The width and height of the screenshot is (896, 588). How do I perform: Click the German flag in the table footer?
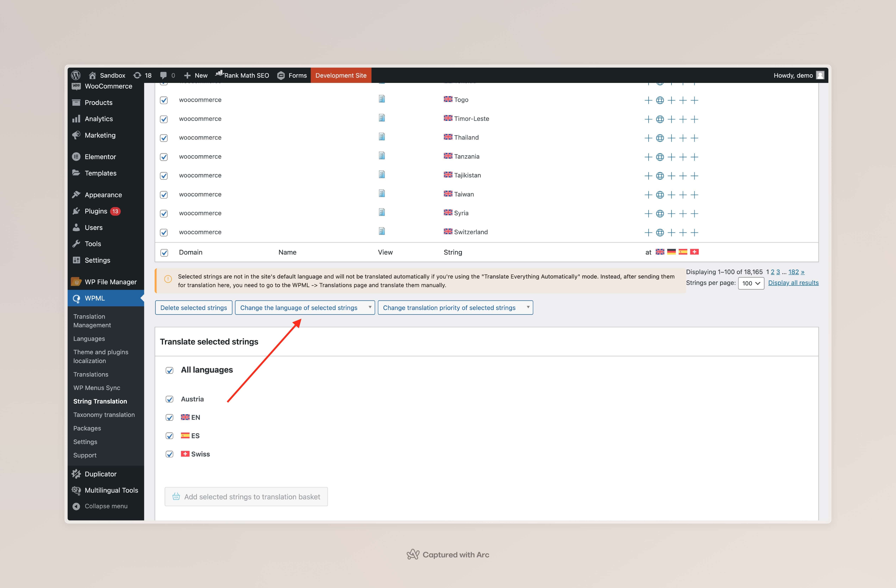click(x=671, y=252)
